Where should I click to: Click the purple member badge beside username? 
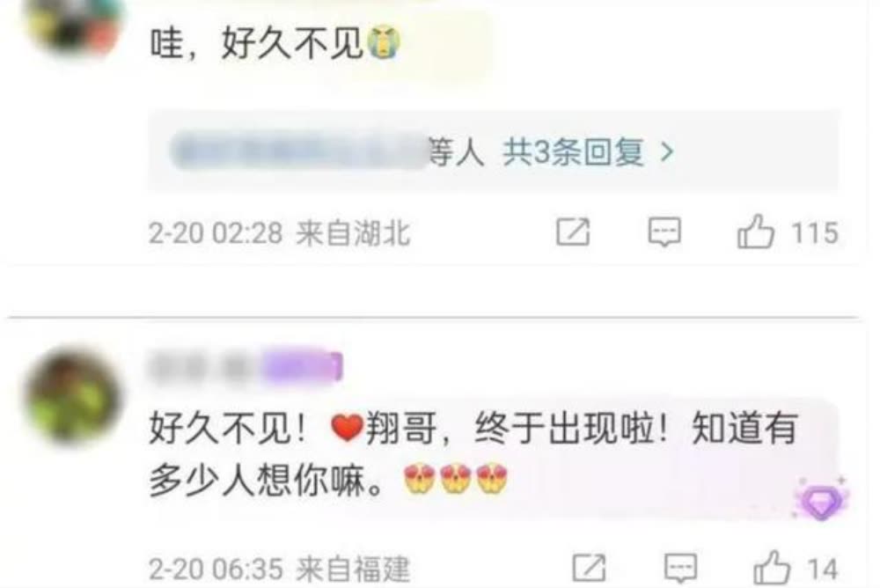pos(303,367)
